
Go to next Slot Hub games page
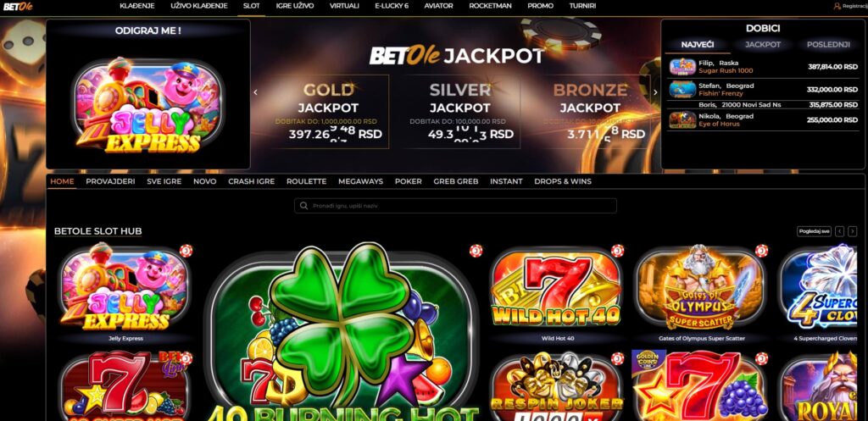pos(852,231)
